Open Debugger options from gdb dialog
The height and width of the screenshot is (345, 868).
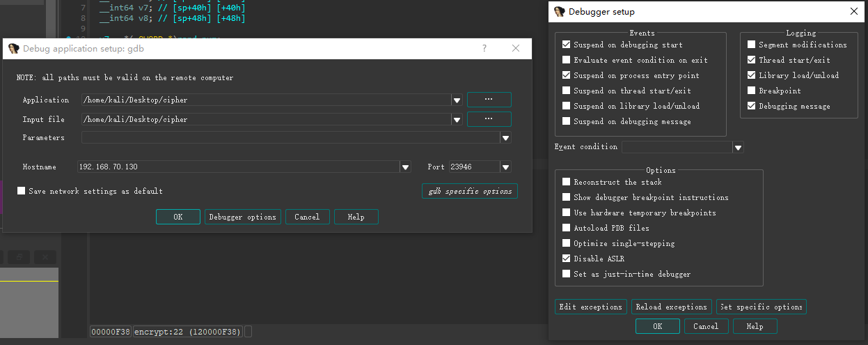click(x=243, y=217)
